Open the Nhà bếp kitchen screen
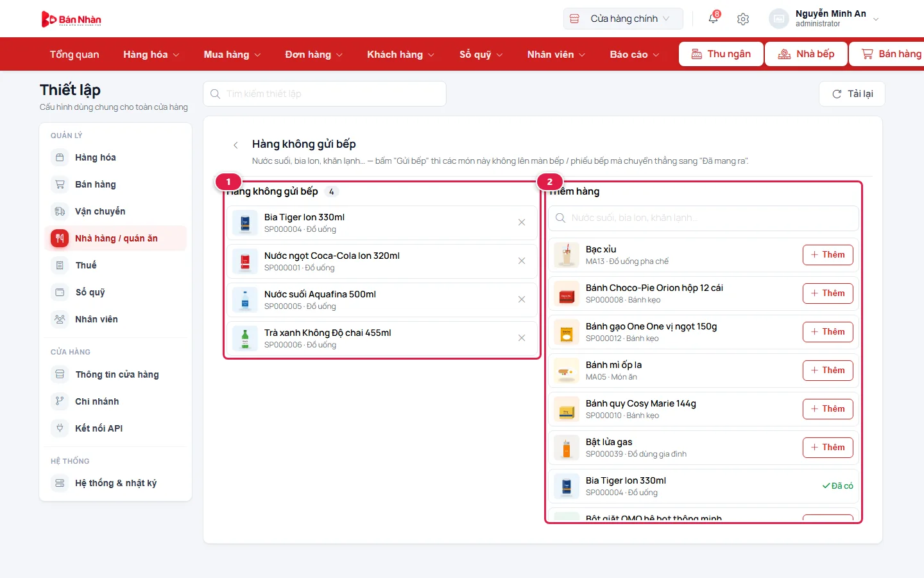 [807, 54]
